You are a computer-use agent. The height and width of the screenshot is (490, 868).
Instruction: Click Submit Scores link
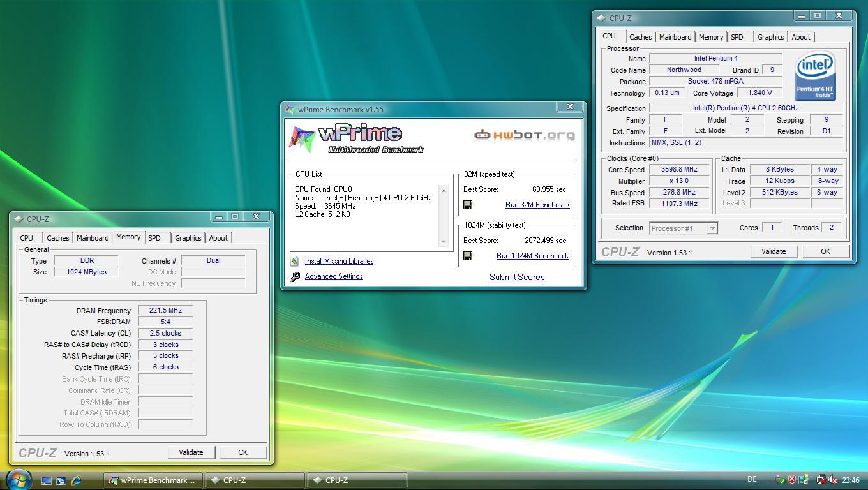(x=517, y=277)
